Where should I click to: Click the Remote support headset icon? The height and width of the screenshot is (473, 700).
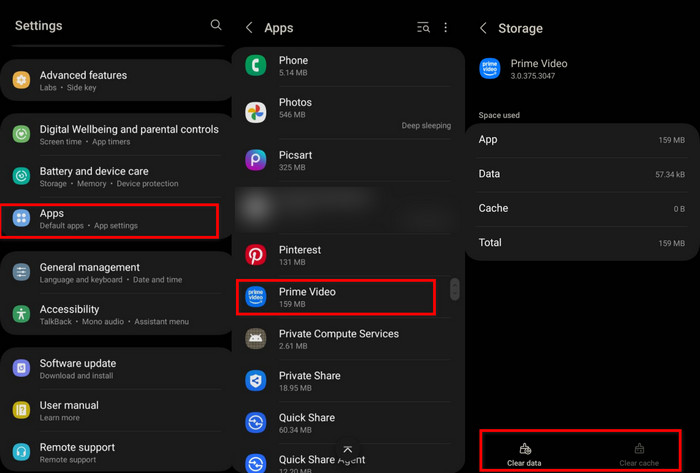coord(21,452)
